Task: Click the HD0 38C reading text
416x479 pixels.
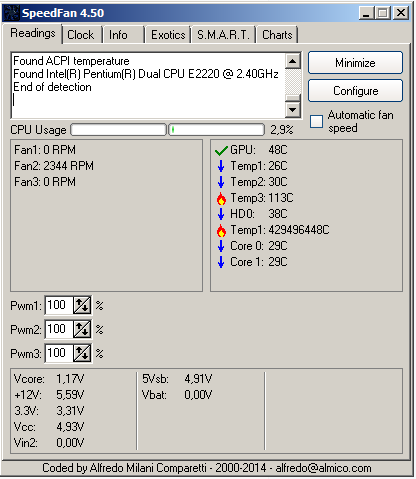Action: (x=259, y=214)
